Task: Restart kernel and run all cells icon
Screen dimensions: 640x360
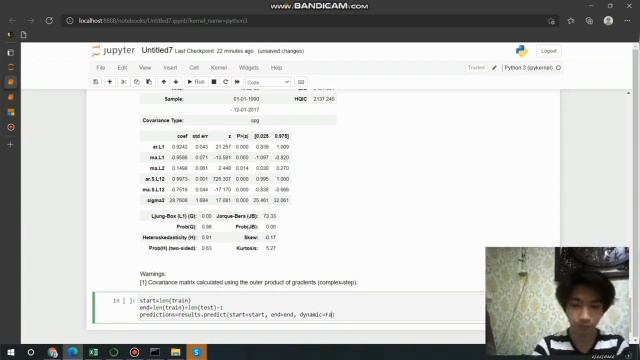Action: pos(237,82)
